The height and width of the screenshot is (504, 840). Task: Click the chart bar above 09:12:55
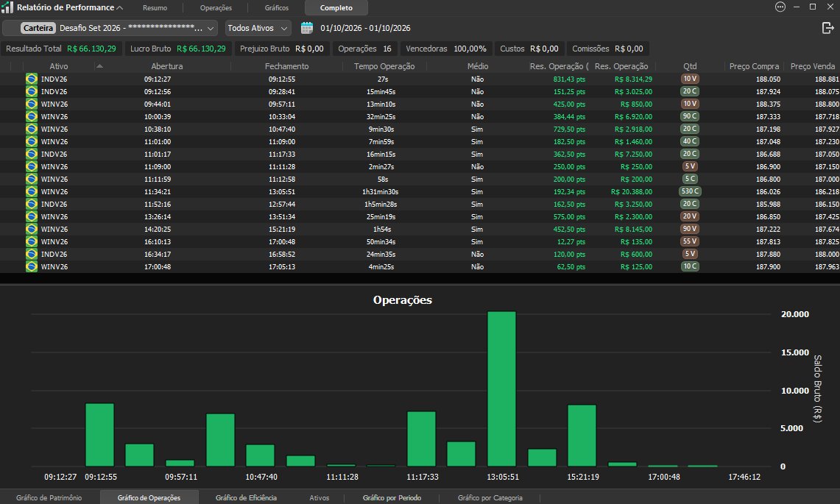pyautogui.click(x=99, y=435)
